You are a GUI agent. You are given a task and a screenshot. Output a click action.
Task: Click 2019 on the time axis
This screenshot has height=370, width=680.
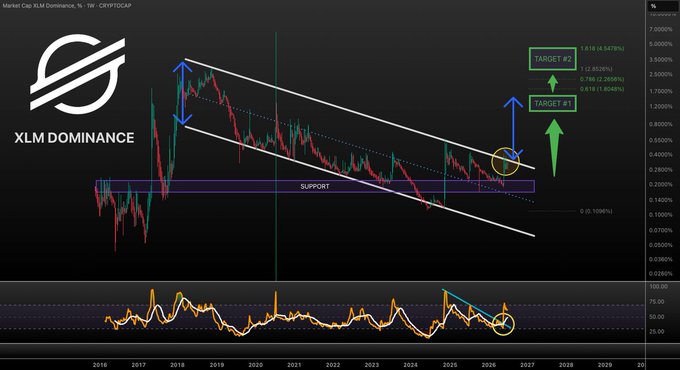click(216, 365)
